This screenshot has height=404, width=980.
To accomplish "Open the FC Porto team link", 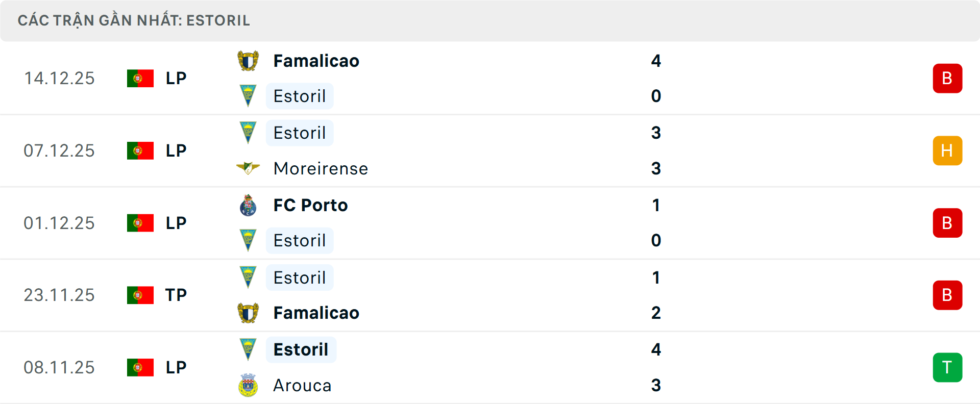I will [x=310, y=206].
